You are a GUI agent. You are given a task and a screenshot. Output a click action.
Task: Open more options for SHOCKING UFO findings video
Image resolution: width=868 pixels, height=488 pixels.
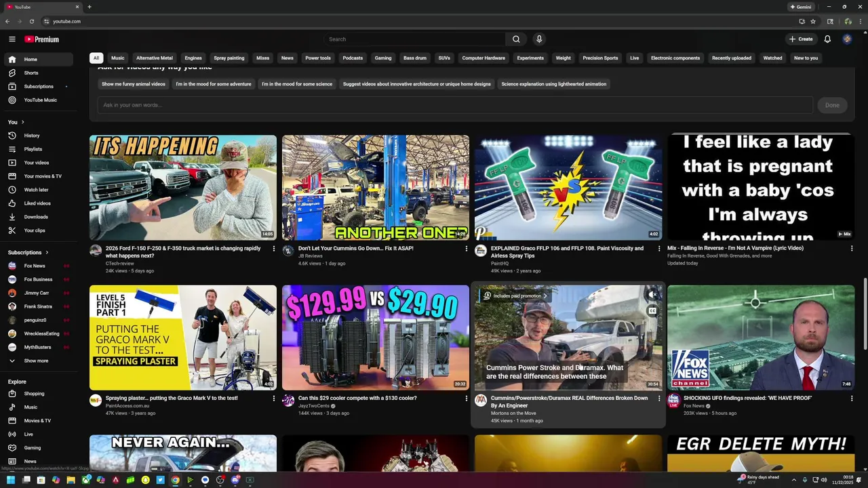(x=852, y=399)
